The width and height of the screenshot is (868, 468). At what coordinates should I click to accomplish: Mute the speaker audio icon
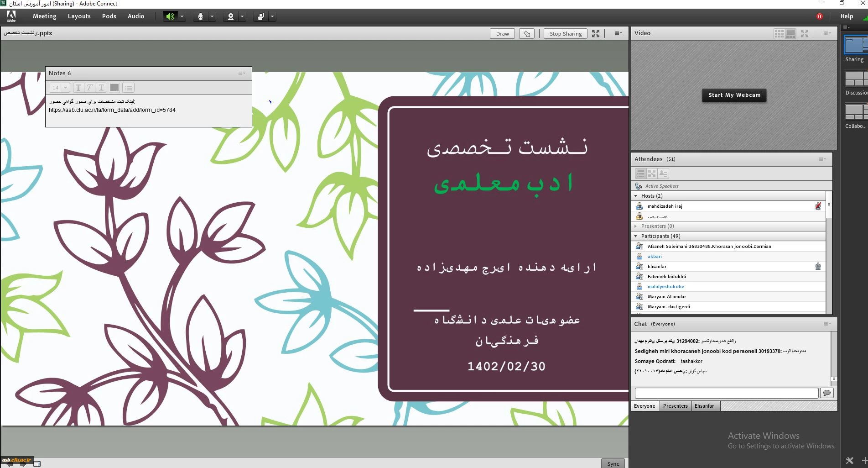tap(170, 16)
